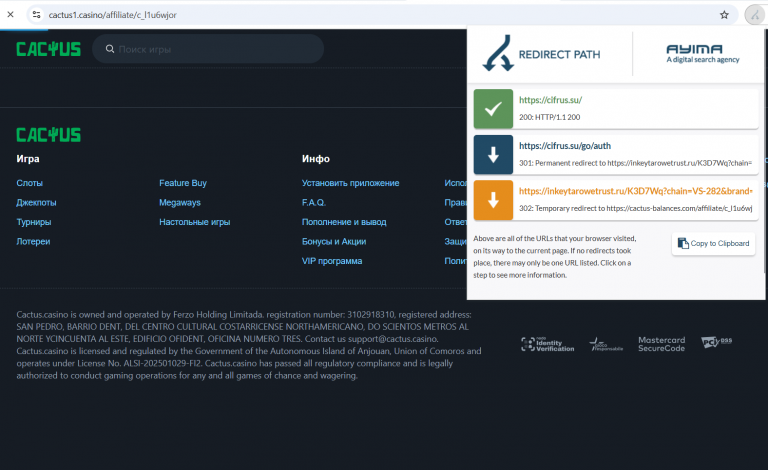Click '200: HTTP/1.1 200' status text
The width and height of the screenshot is (768, 470).
point(550,118)
